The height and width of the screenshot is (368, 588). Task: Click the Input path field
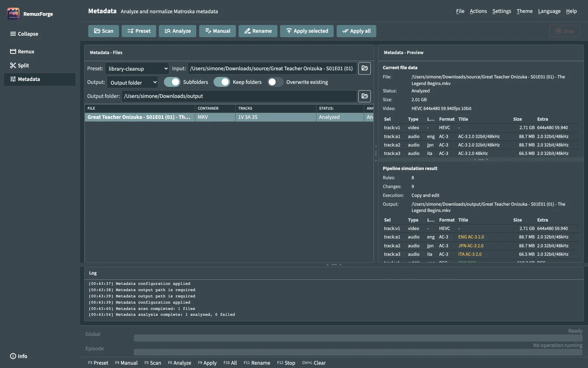point(272,68)
